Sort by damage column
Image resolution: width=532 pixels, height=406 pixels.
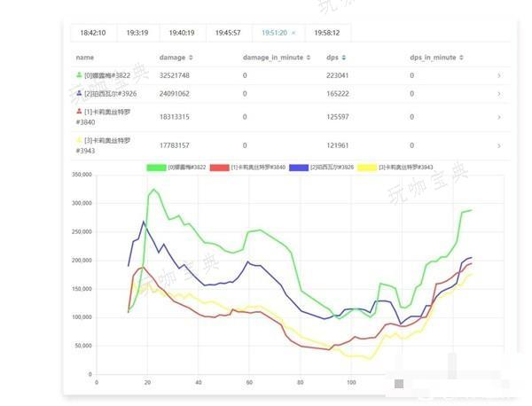(191, 58)
